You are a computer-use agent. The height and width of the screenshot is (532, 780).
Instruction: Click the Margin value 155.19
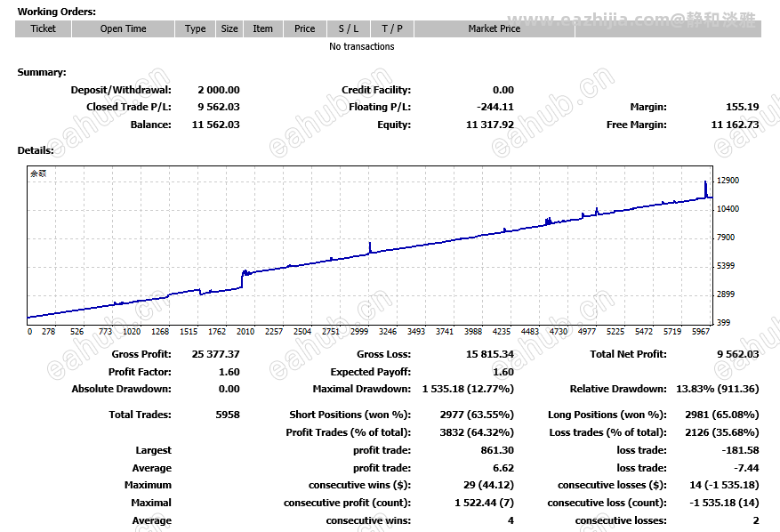click(x=742, y=107)
